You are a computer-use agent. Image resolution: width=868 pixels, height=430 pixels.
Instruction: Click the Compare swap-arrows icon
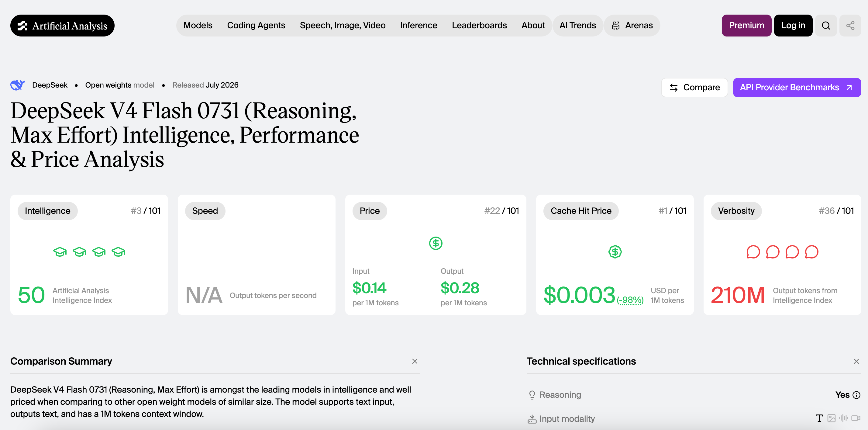pos(673,88)
